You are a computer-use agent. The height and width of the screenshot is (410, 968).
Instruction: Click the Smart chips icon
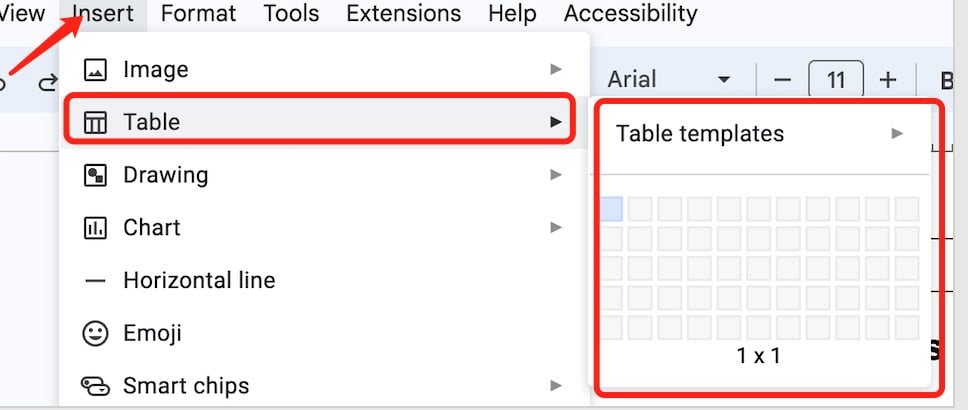click(x=95, y=387)
